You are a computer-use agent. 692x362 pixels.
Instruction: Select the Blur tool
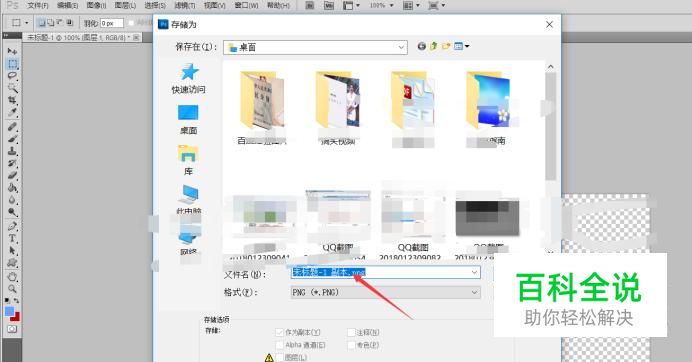pyautogui.click(x=12, y=200)
